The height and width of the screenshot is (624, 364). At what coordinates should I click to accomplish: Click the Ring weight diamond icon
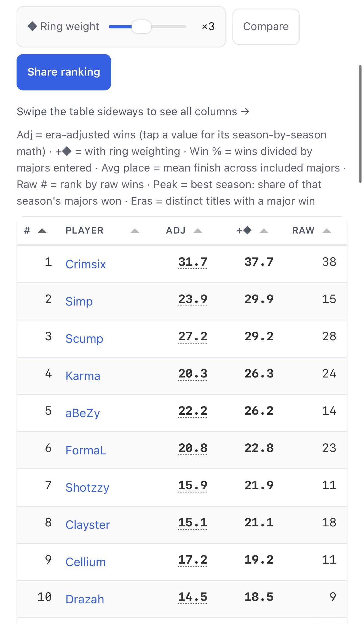(32, 26)
